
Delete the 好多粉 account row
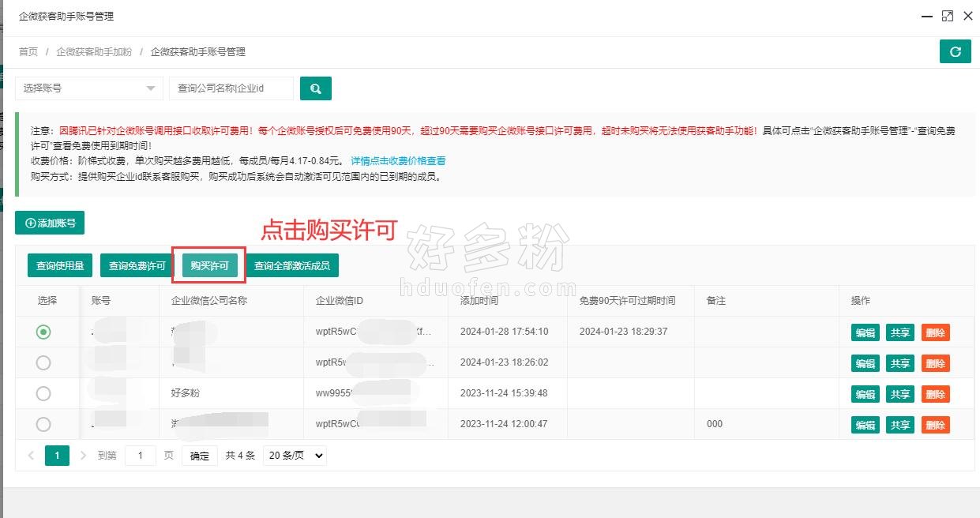point(935,394)
